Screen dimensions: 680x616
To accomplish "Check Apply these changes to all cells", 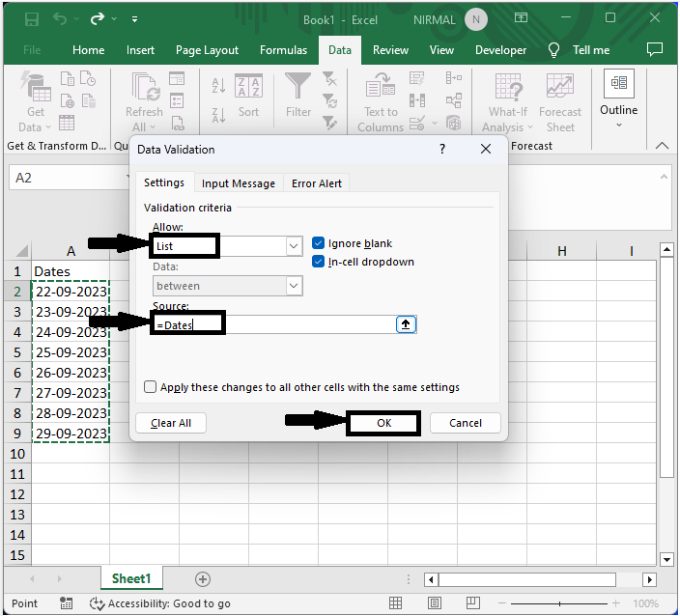I will [x=150, y=386].
